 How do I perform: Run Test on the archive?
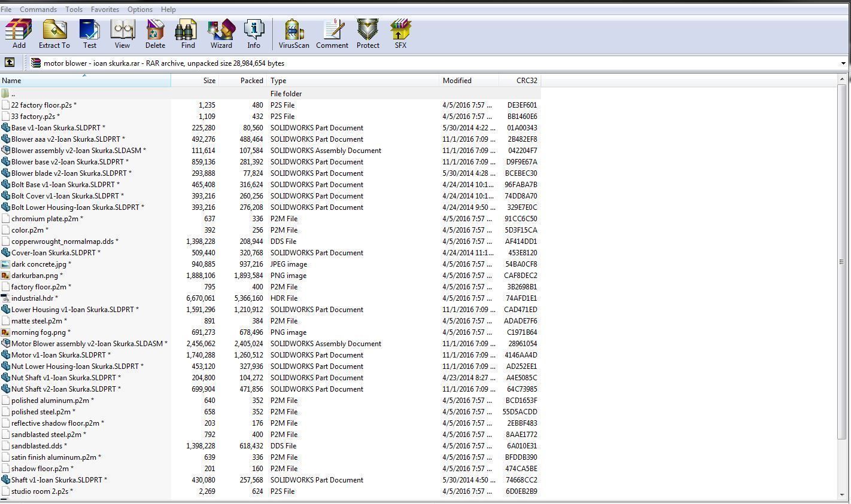[x=90, y=33]
